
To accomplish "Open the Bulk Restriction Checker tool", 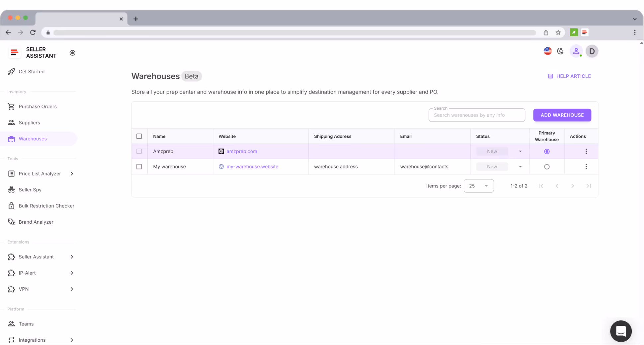I will coord(46,206).
